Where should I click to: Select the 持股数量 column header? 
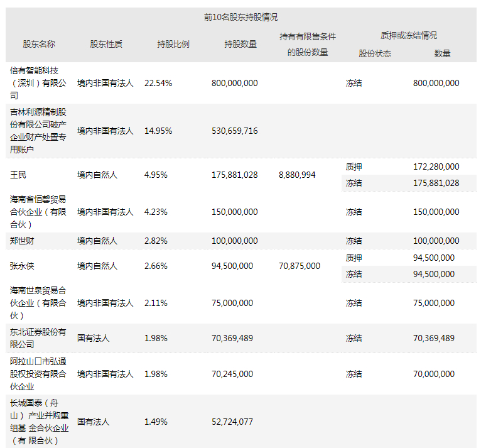tap(240, 44)
